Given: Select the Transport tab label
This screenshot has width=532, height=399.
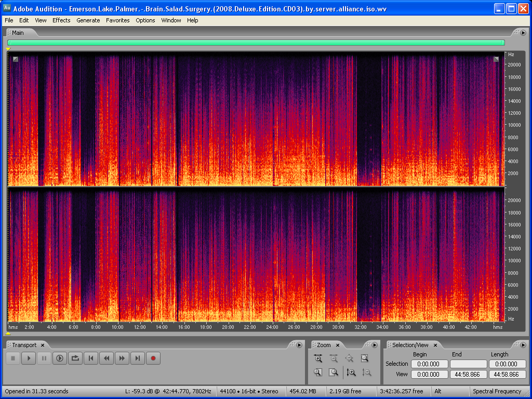Looking at the screenshot, I should coord(24,345).
